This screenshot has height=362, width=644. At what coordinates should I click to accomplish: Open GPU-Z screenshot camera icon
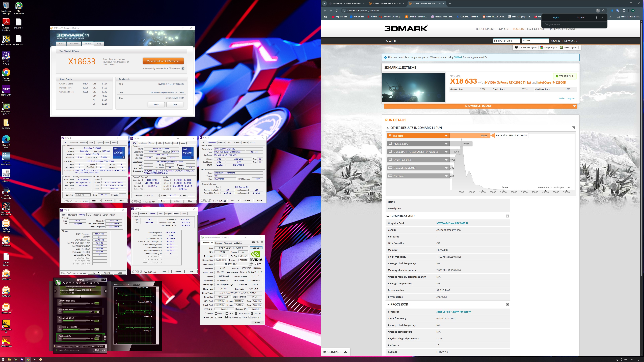click(x=253, y=242)
